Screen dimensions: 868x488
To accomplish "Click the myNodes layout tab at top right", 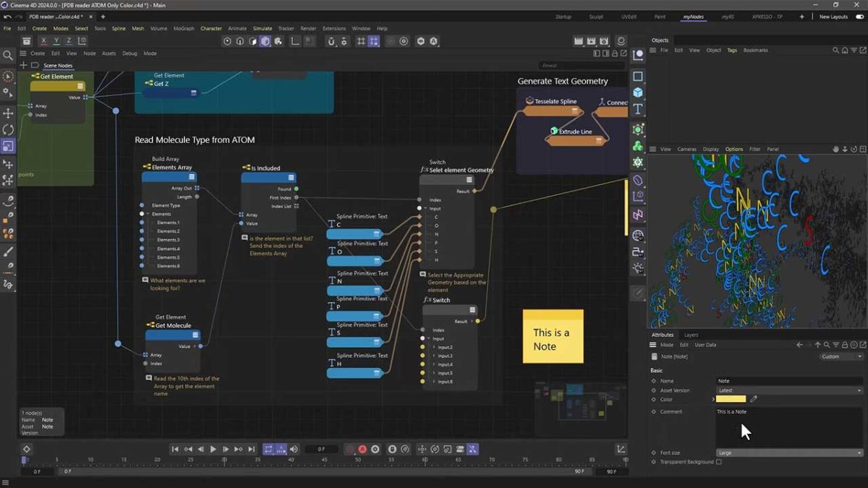I will [694, 15].
